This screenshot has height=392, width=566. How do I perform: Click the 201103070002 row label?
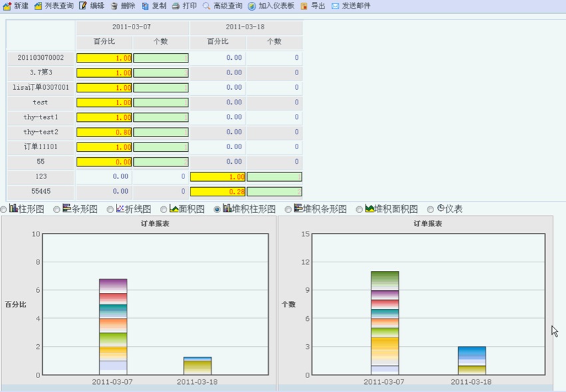41,58
